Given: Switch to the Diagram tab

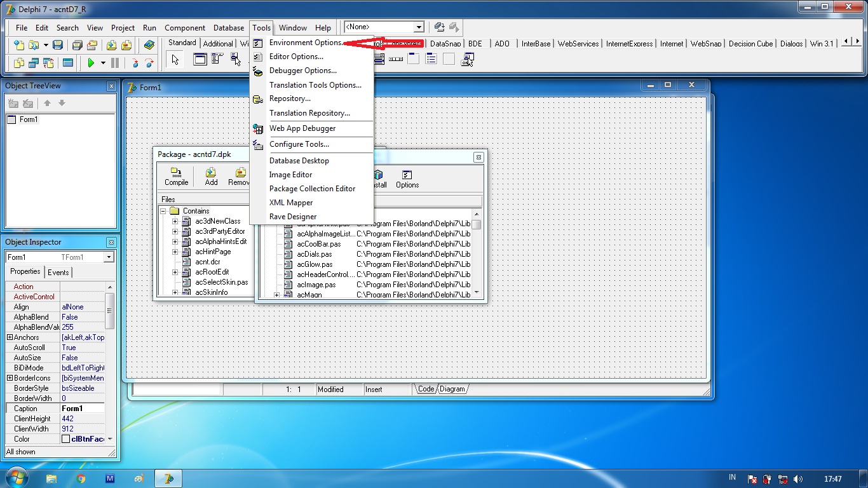Looking at the screenshot, I should coord(452,390).
